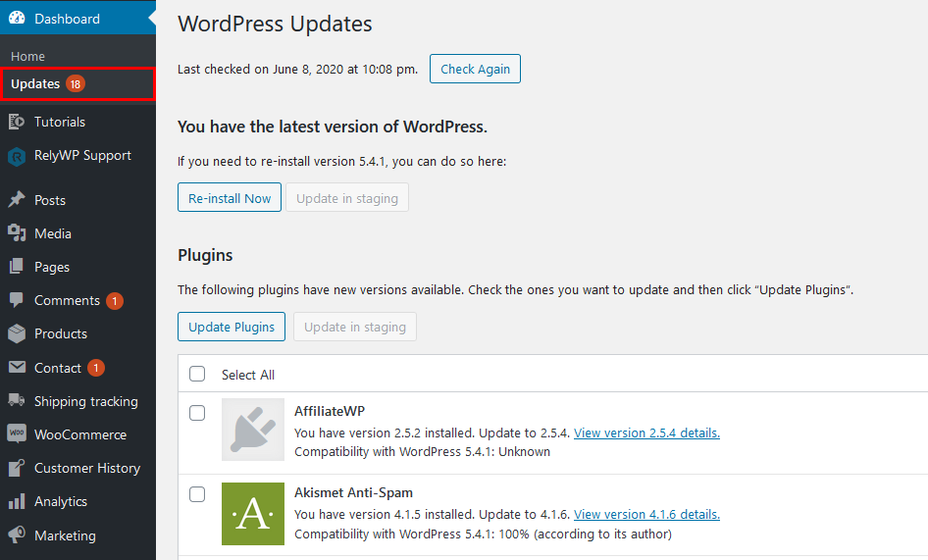Click the Updates count badge 18

pyautogui.click(x=76, y=84)
